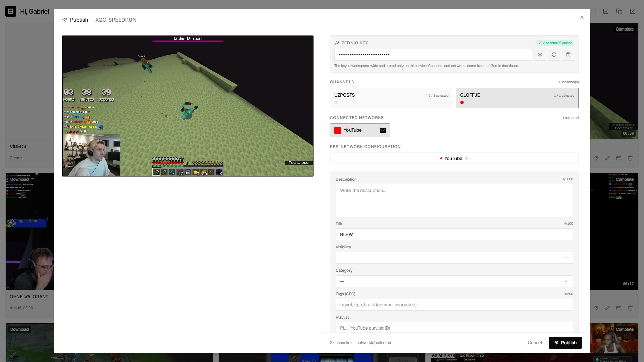Delete the stored Zernio key using the trash icon
The width and height of the screenshot is (644, 362).
(568, 55)
